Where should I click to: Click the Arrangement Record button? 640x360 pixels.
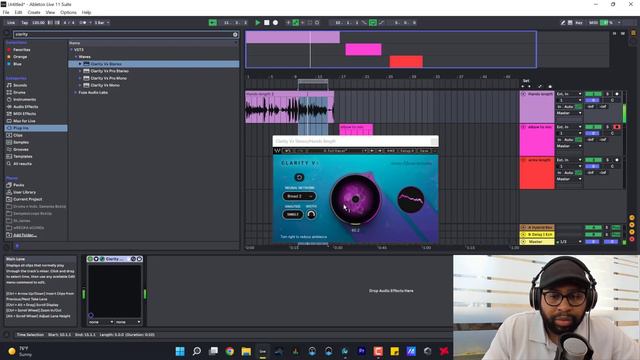(276, 22)
